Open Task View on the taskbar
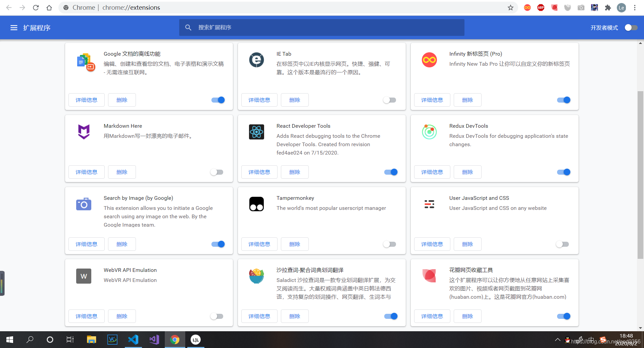 pyautogui.click(x=70, y=340)
